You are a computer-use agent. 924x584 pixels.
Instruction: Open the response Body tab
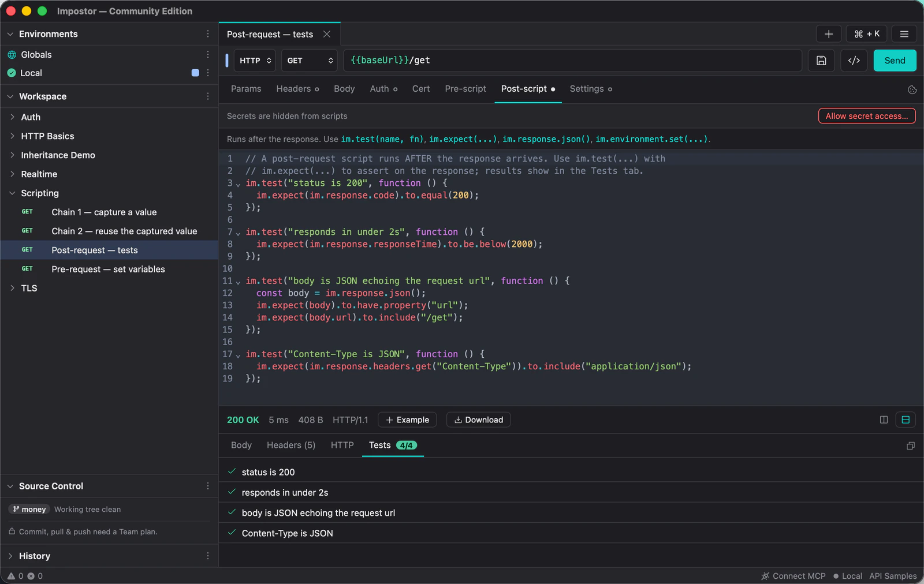(241, 445)
